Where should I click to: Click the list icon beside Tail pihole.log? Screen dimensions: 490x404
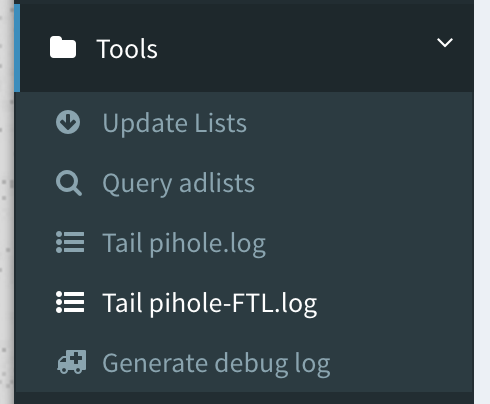click(70, 242)
